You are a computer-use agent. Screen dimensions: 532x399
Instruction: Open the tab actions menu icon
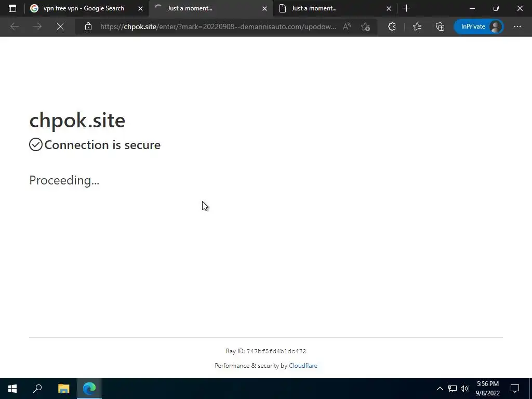12,8
